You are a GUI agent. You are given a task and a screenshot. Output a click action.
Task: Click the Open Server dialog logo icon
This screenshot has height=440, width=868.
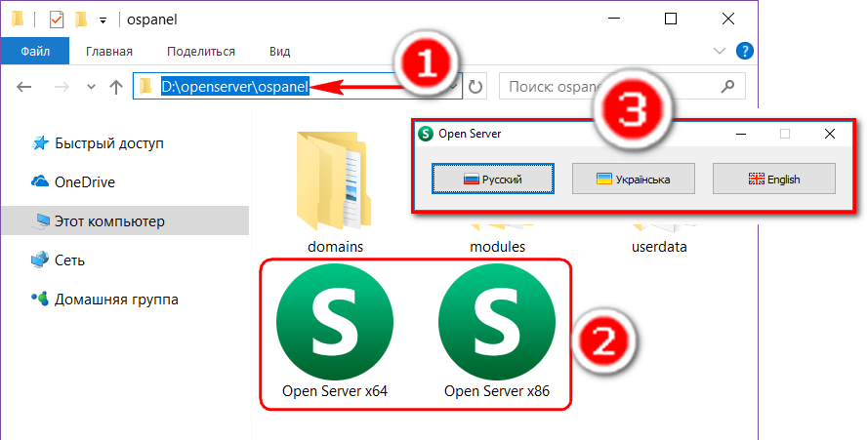425,134
